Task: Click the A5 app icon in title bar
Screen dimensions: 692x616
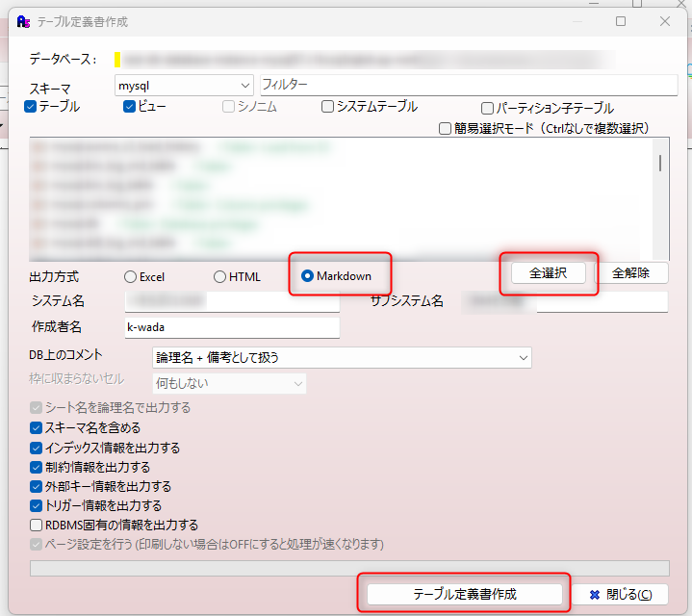Action: tap(23, 21)
